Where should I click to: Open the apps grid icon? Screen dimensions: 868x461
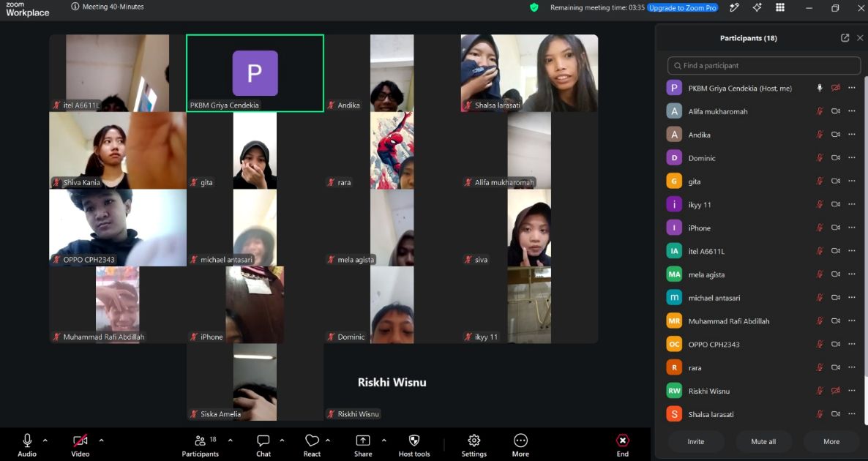780,8
